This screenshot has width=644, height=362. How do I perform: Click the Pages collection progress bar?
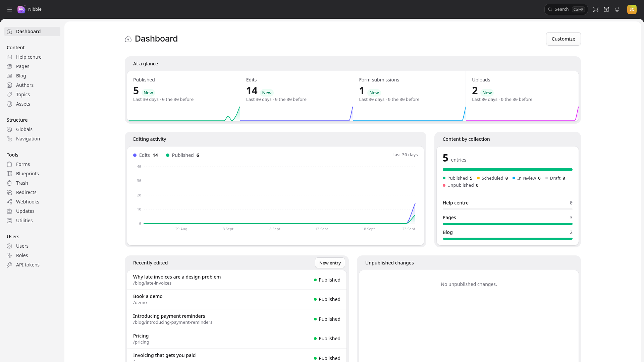click(x=507, y=224)
